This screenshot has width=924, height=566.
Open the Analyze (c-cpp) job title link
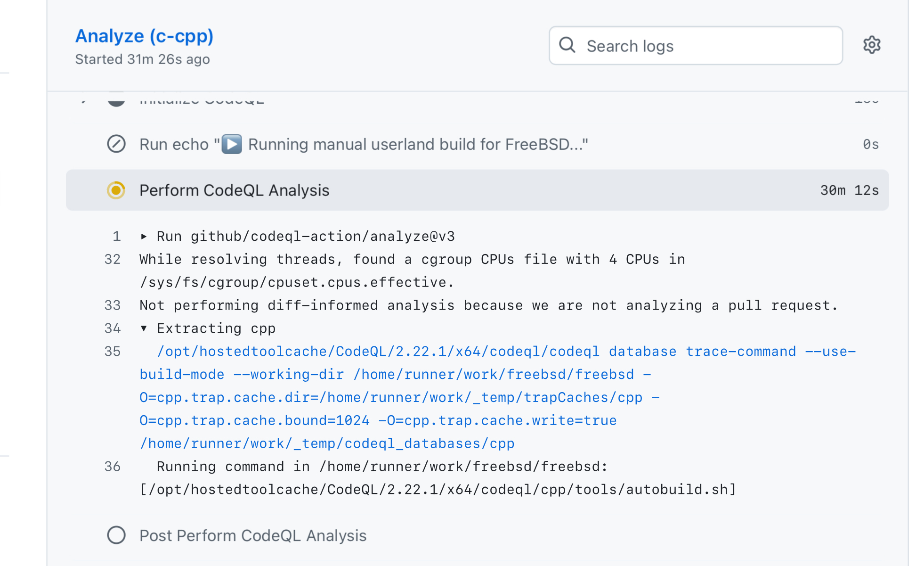144,36
